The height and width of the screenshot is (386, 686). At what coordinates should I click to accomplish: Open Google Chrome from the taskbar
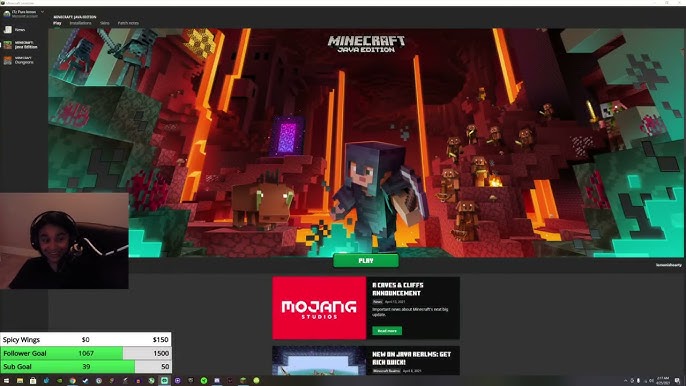pyautogui.click(x=73, y=381)
